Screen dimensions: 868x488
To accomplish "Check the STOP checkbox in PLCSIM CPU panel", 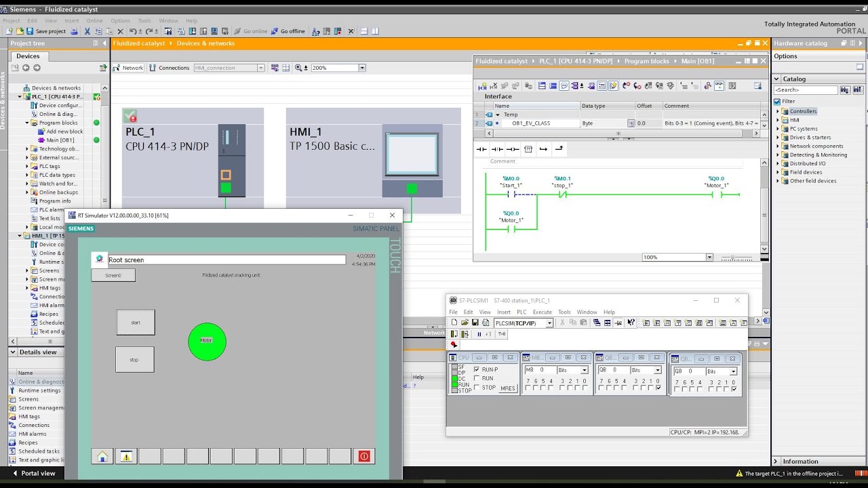I will tap(477, 388).
